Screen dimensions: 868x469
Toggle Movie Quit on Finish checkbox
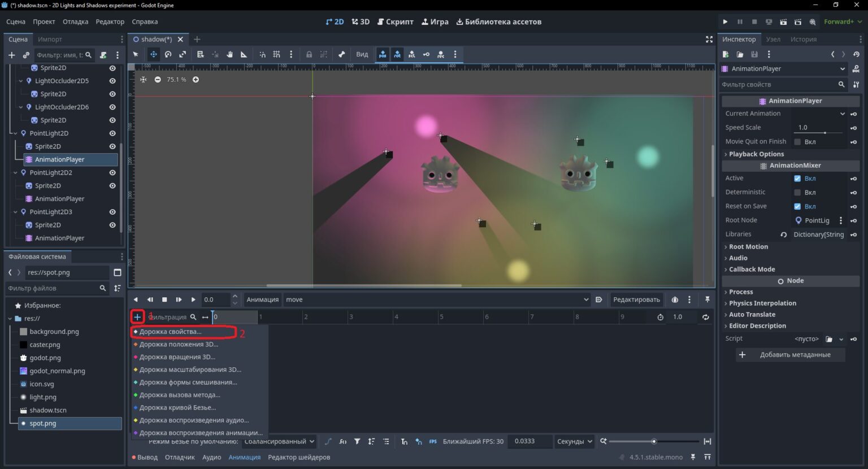coord(797,142)
